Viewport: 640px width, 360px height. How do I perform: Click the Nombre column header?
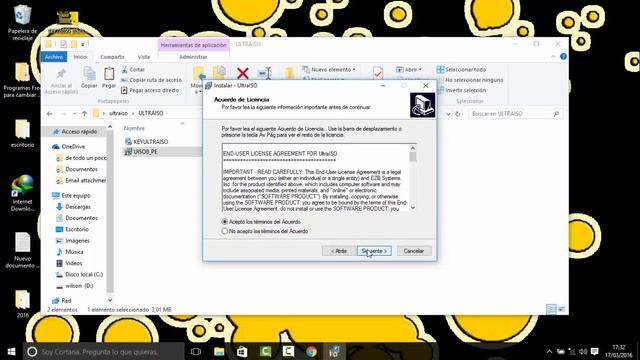[134, 128]
